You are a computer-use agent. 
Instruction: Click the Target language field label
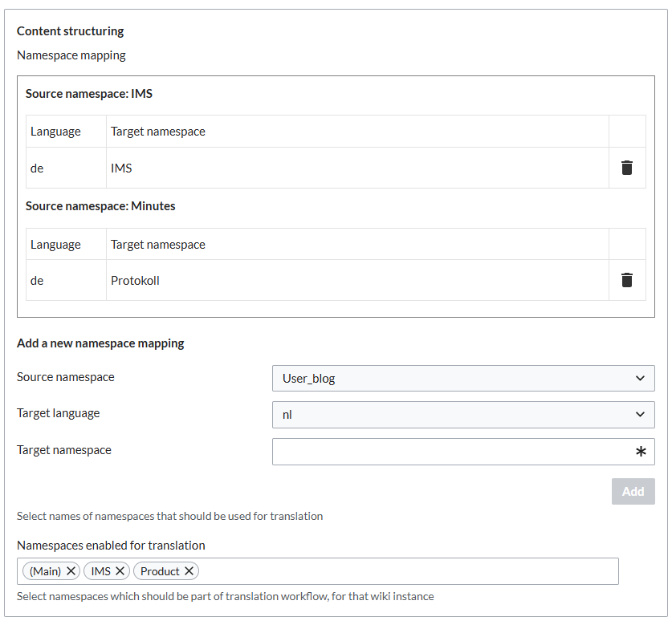pyautogui.click(x=59, y=413)
